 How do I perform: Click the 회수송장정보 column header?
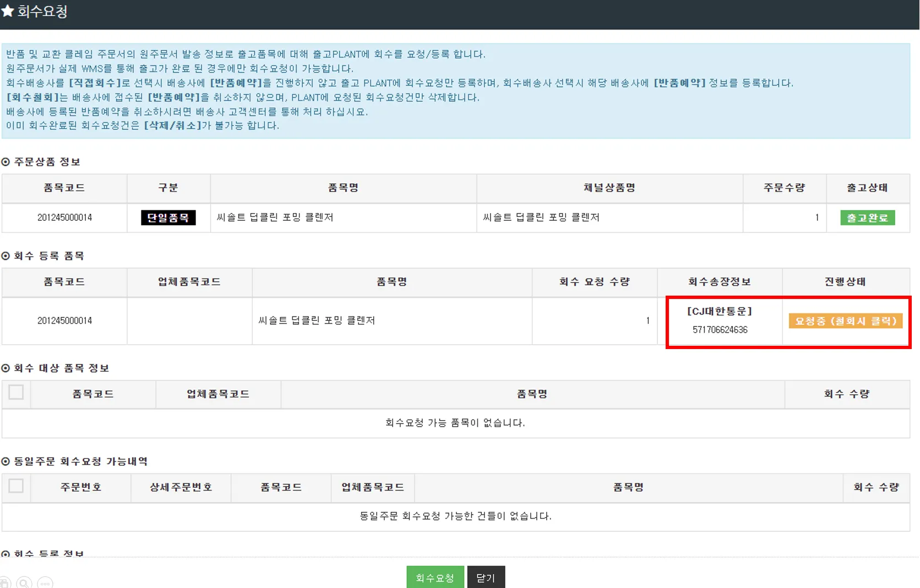click(x=720, y=282)
